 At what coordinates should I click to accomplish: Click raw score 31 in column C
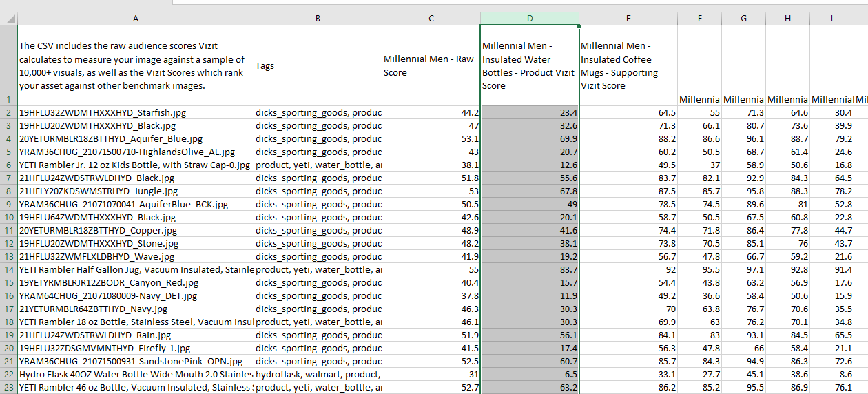431,374
